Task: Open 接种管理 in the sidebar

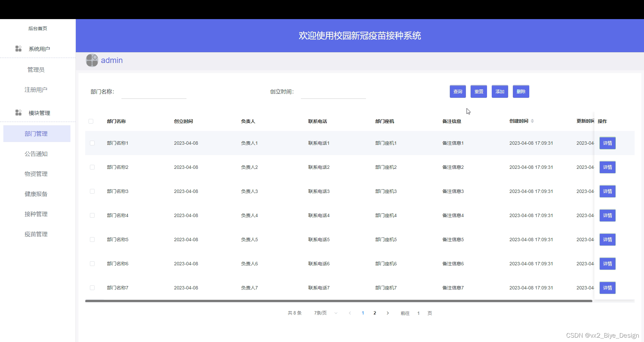Action: pyautogui.click(x=36, y=214)
